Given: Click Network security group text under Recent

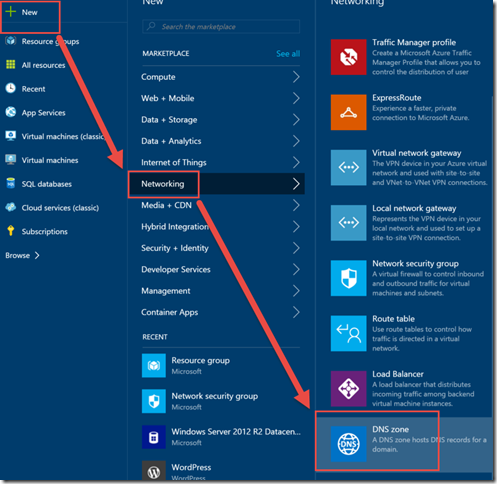Looking at the screenshot, I should (215, 396).
